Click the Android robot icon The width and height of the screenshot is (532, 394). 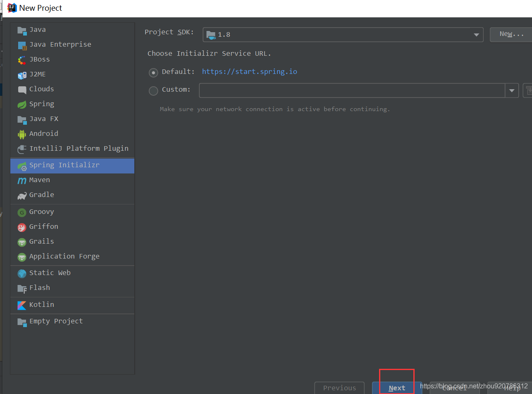(22, 134)
